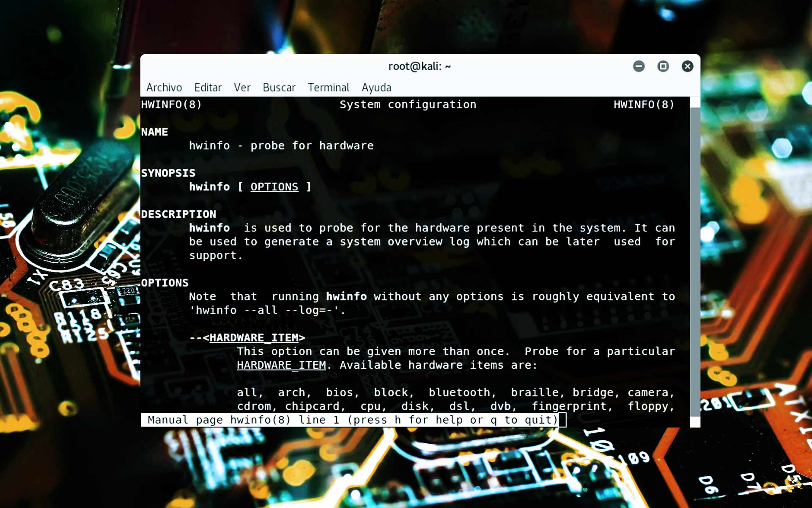Click the underlined OPTIONS link
This screenshot has width=812, height=508.
click(x=274, y=187)
